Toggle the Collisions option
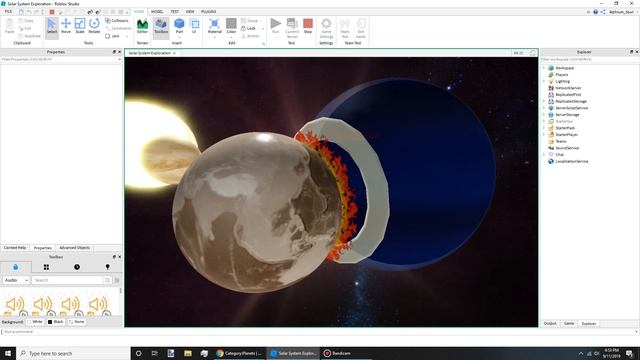The width and height of the screenshot is (640, 360). point(117,20)
